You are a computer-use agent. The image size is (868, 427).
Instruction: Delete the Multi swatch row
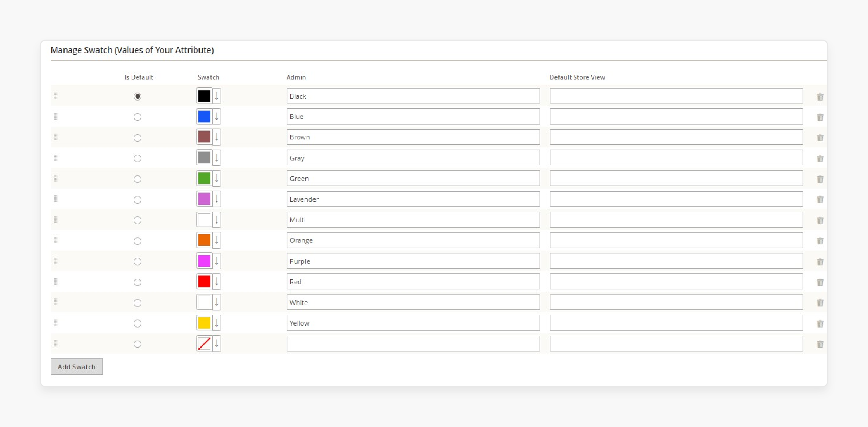(820, 220)
